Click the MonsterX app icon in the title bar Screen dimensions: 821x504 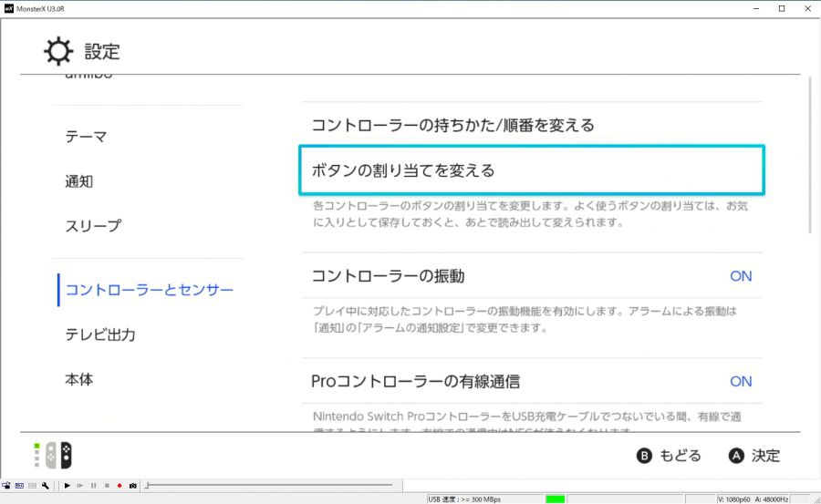[x=8, y=8]
